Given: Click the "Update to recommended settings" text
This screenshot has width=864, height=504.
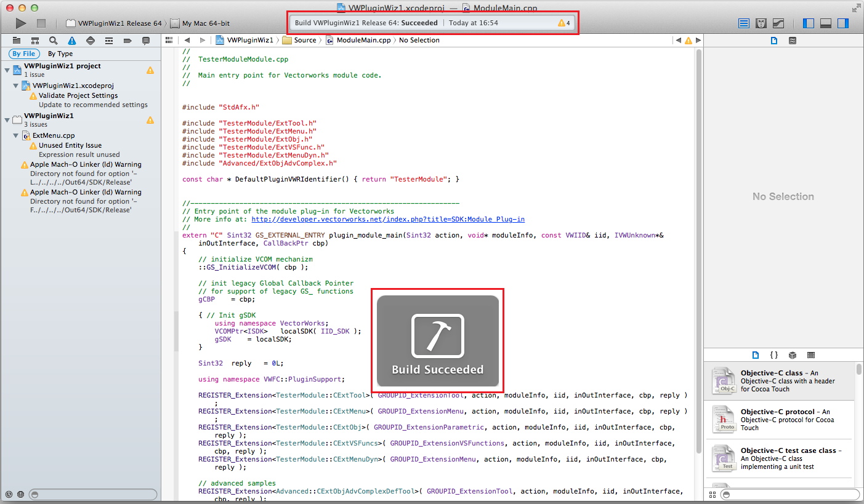Looking at the screenshot, I should tap(93, 105).
